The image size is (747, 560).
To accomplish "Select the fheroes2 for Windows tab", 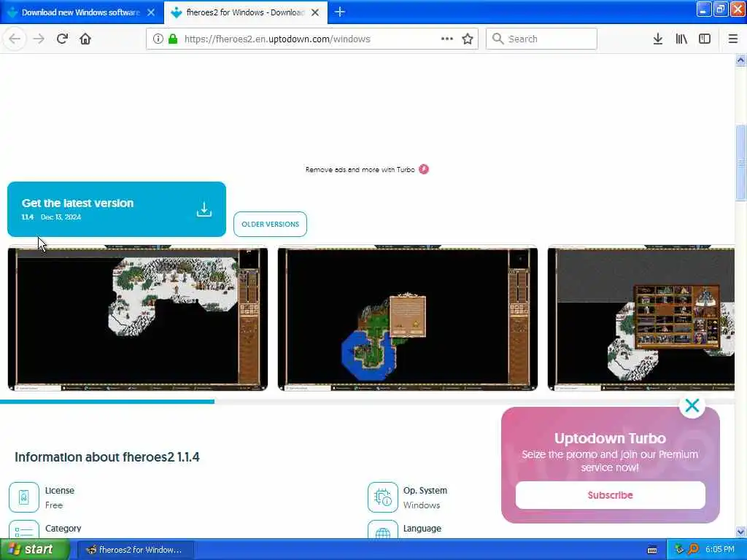I will pyautogui.click(x=245, y=12).
